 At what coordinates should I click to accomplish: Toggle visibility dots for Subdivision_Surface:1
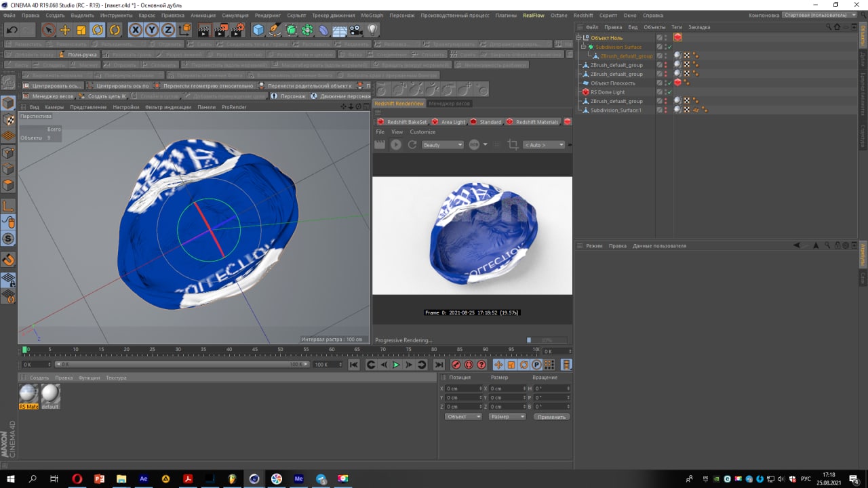pyautogui.click(x=665, y=110)
